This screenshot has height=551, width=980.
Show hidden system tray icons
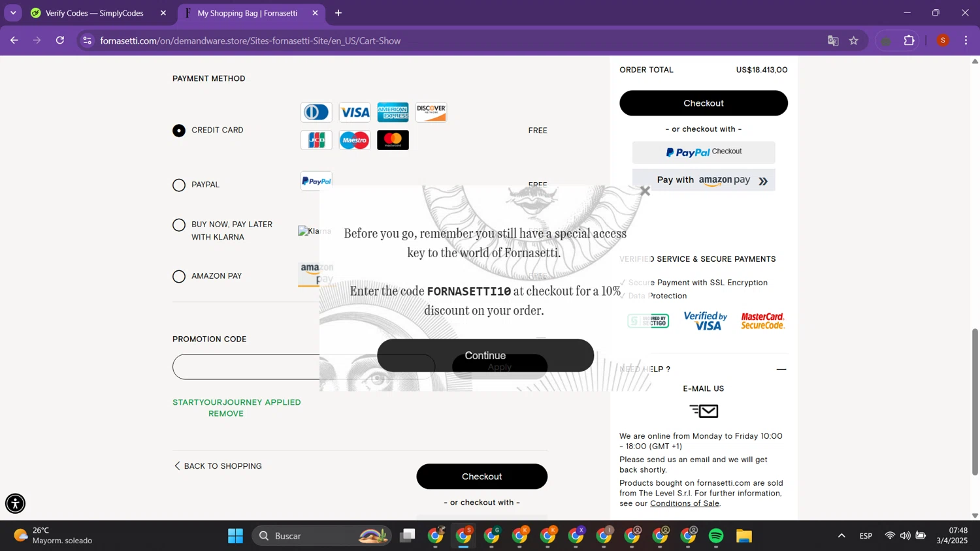[x=841, y=536]
